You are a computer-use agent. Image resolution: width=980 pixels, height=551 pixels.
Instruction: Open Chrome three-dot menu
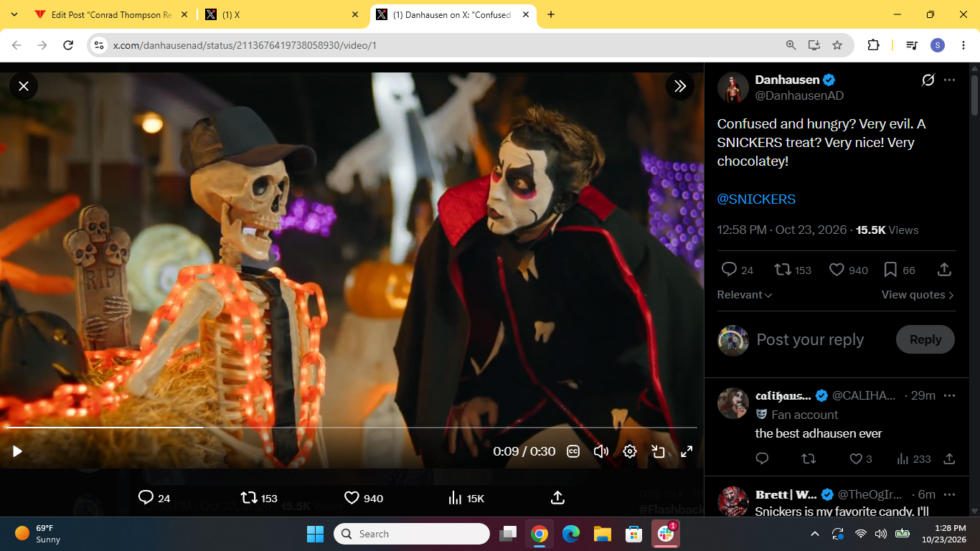point(963,45)
